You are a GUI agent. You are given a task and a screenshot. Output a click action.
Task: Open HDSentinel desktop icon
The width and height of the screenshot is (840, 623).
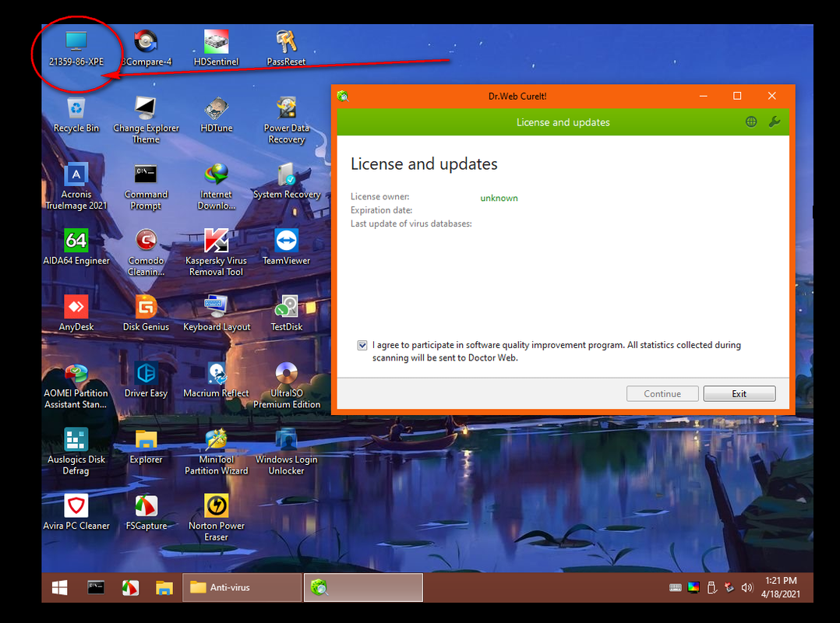216,48
